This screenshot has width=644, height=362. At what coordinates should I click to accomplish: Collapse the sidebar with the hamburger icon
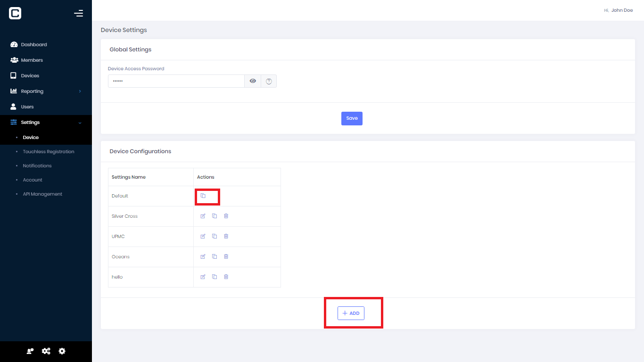pyautogui.click(x=79, y=13)
